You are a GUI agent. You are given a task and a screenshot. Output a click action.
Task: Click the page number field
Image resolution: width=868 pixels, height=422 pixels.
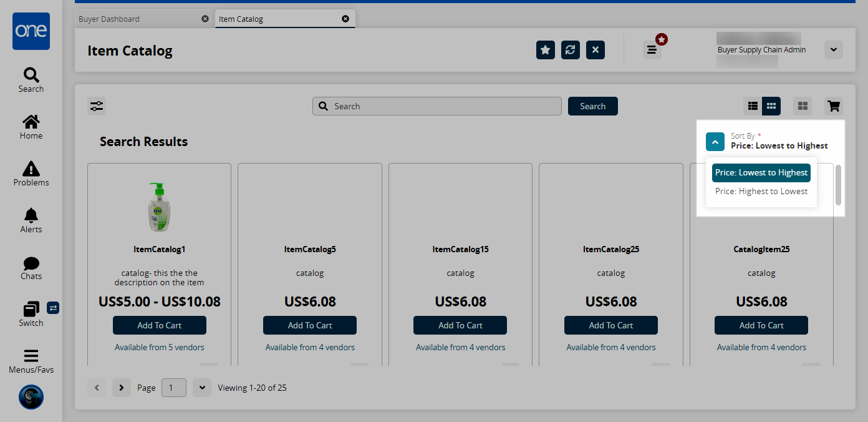(x=174, y=388)
